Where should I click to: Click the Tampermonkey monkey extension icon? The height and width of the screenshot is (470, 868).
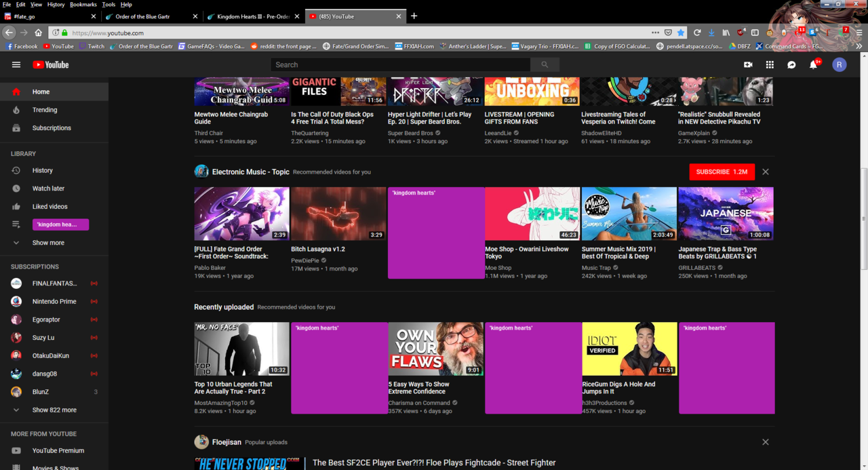771,33
